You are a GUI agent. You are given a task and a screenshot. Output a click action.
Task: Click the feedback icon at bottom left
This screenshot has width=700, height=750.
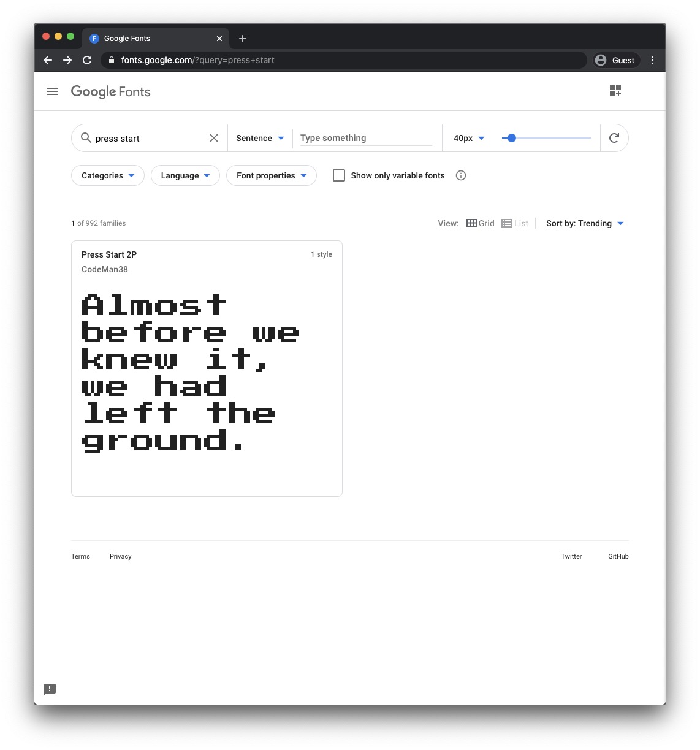(50, 689)
